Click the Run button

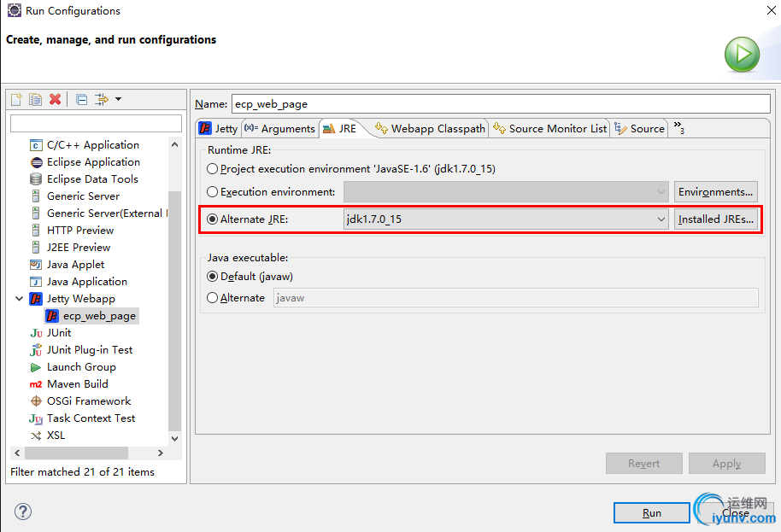[651, 512]
